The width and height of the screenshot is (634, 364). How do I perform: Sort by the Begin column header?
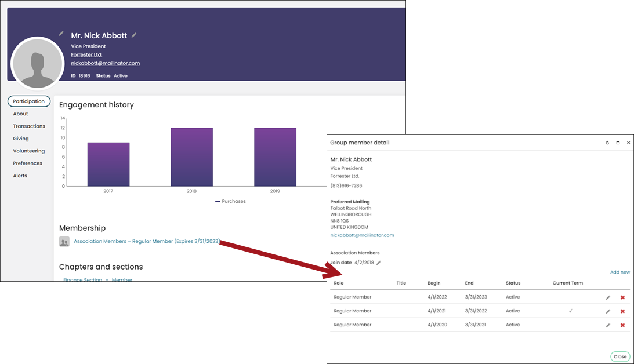434,283
